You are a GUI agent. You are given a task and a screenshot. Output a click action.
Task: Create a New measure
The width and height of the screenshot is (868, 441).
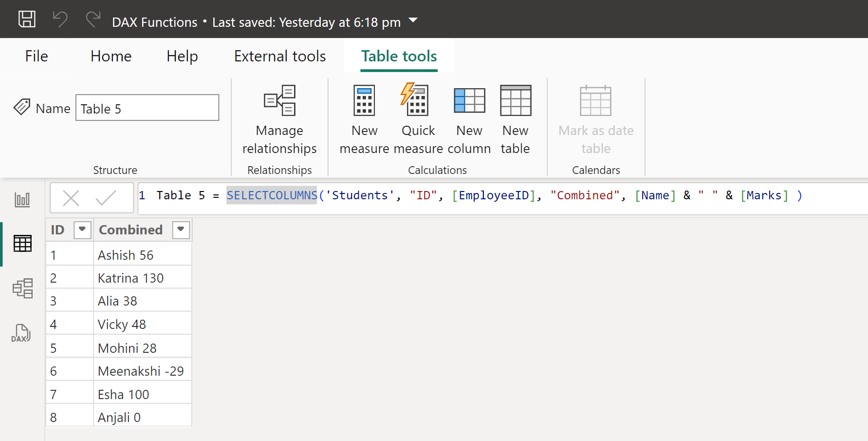(x=364, y=120)
